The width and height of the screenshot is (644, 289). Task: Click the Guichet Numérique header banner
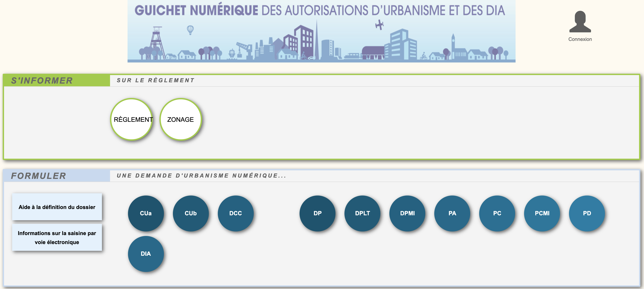point(321,31)
